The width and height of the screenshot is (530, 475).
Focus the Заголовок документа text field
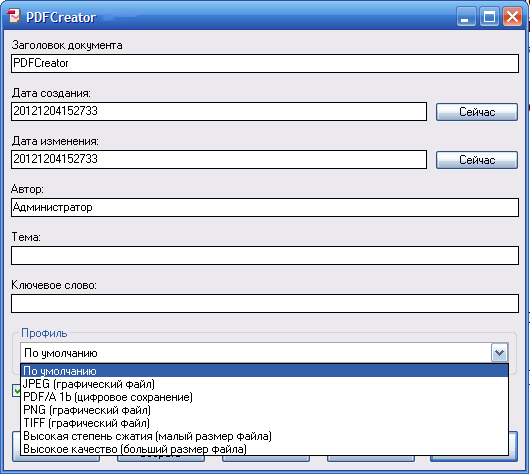click(x=265, y=63)
